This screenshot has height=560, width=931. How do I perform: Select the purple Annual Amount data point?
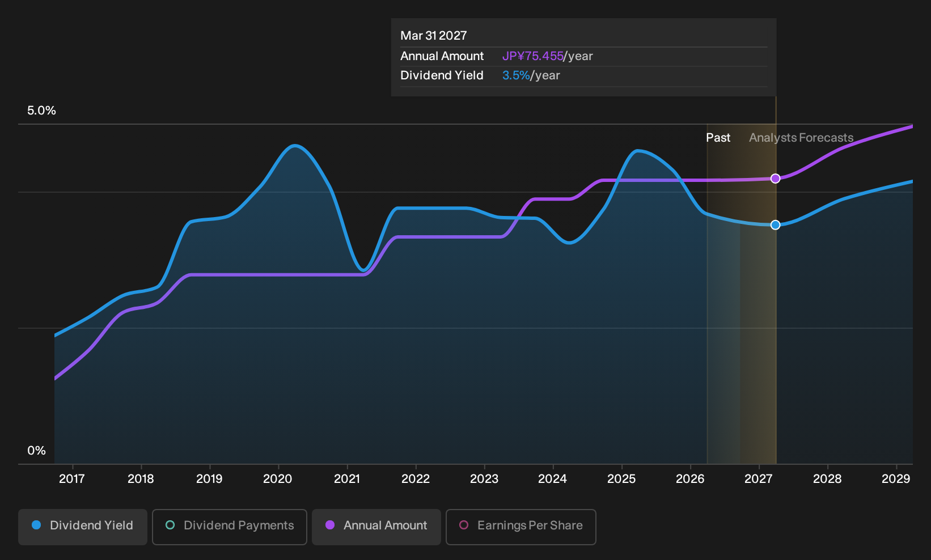776,179
